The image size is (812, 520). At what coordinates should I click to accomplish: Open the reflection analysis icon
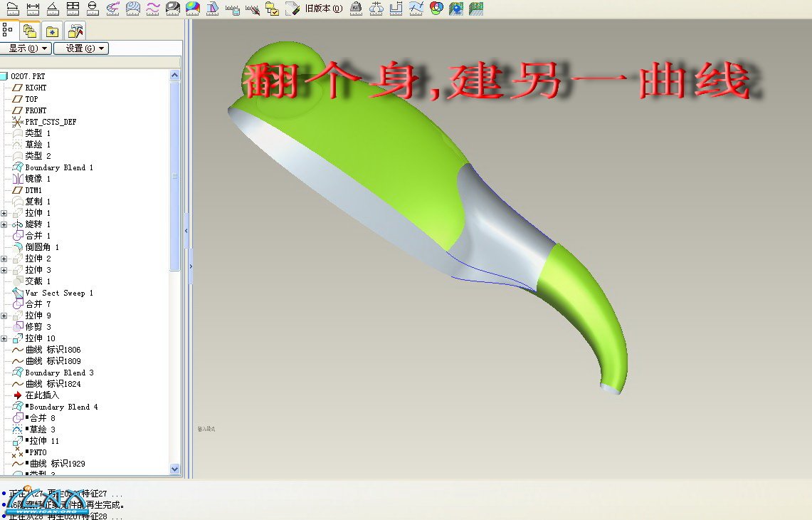173,9
